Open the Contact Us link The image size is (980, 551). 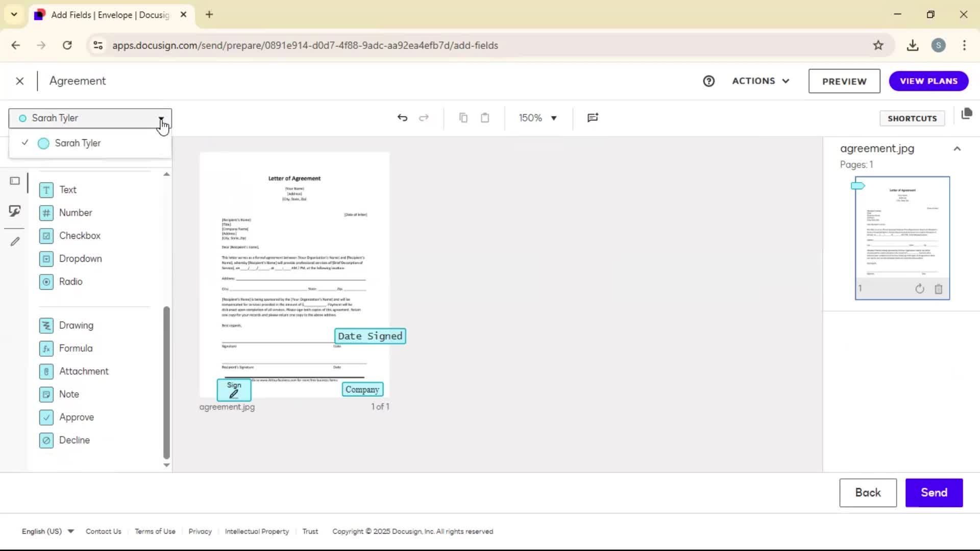(103, 532)
